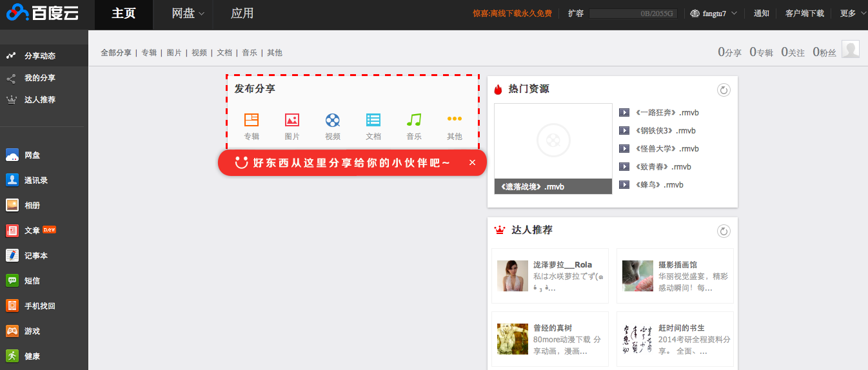868x370 pixels.
Task: Refresh the 热门资源 list
Action: [724, 90]
